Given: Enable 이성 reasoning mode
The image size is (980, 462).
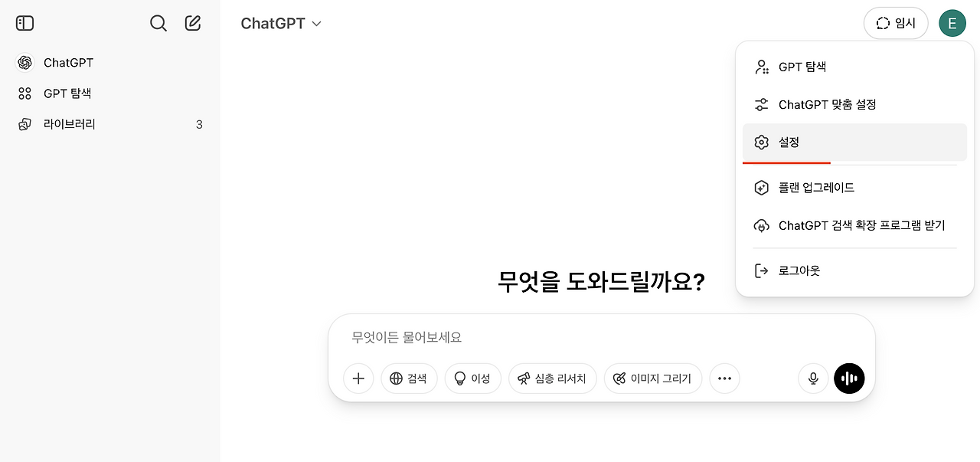Looking at the screenshot, I should (472, 378).
